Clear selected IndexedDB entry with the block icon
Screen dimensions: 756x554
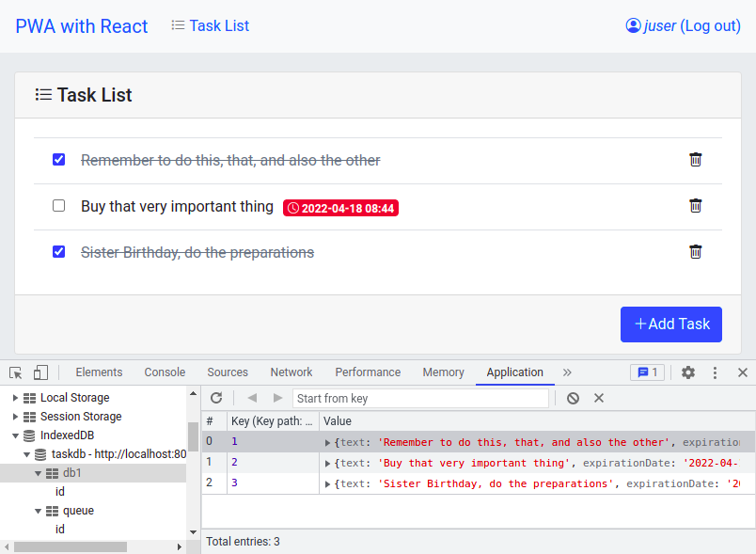tap(573, 398)
